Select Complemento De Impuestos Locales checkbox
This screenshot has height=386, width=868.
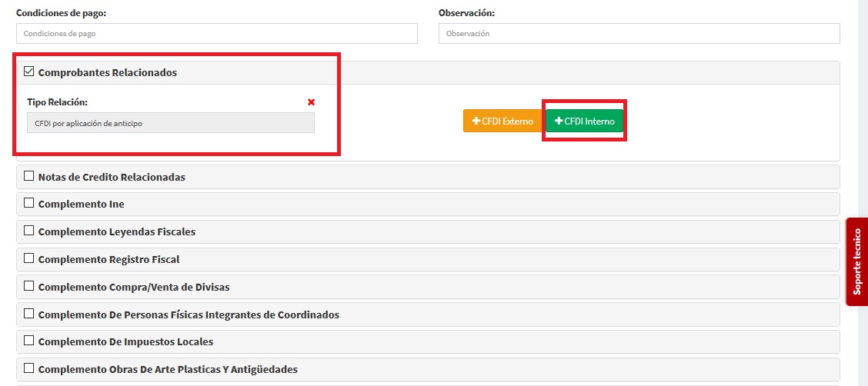pos(29,341)
